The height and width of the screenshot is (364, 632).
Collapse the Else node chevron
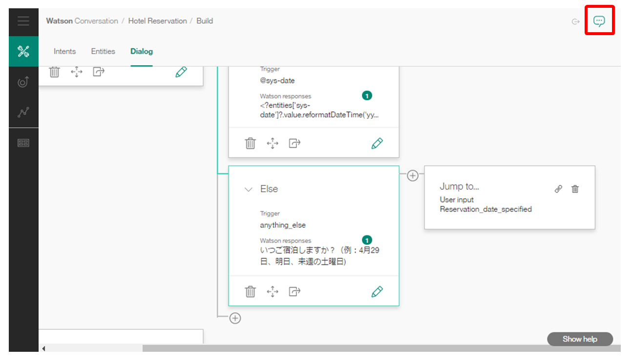coord(249,189)
